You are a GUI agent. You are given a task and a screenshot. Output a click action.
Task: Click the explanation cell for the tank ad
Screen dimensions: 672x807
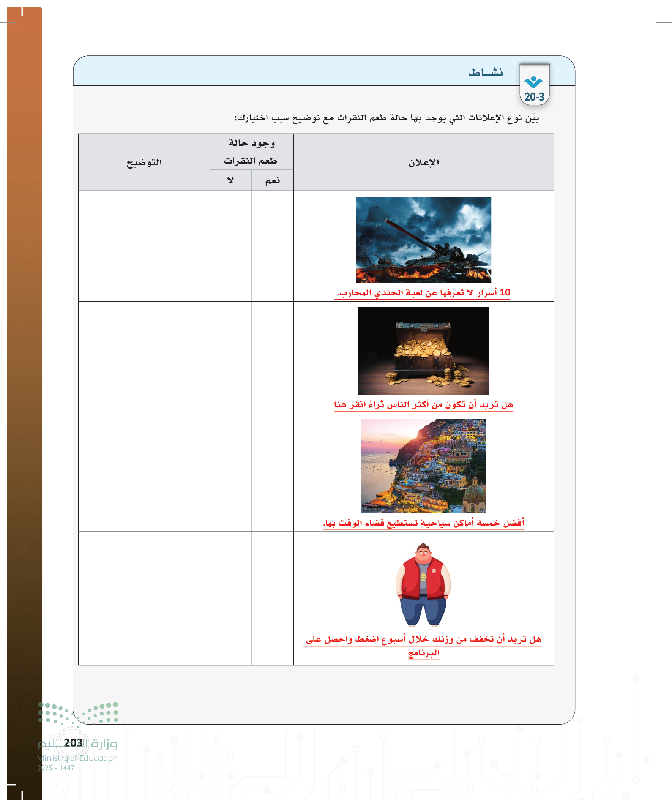(x=144, y=246)
